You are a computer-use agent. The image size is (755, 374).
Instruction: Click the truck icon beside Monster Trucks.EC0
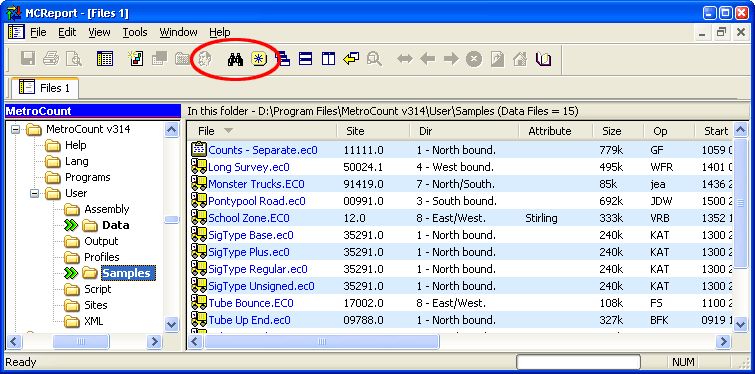point(198,184)
